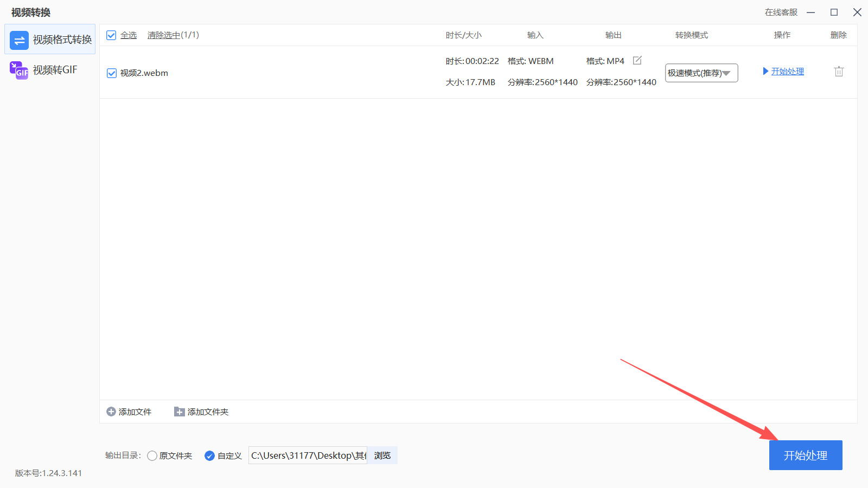The height and width of the screenshot is (488, 868).
Task: Click the GIF icon in sidebar
Action: (19, 70)
